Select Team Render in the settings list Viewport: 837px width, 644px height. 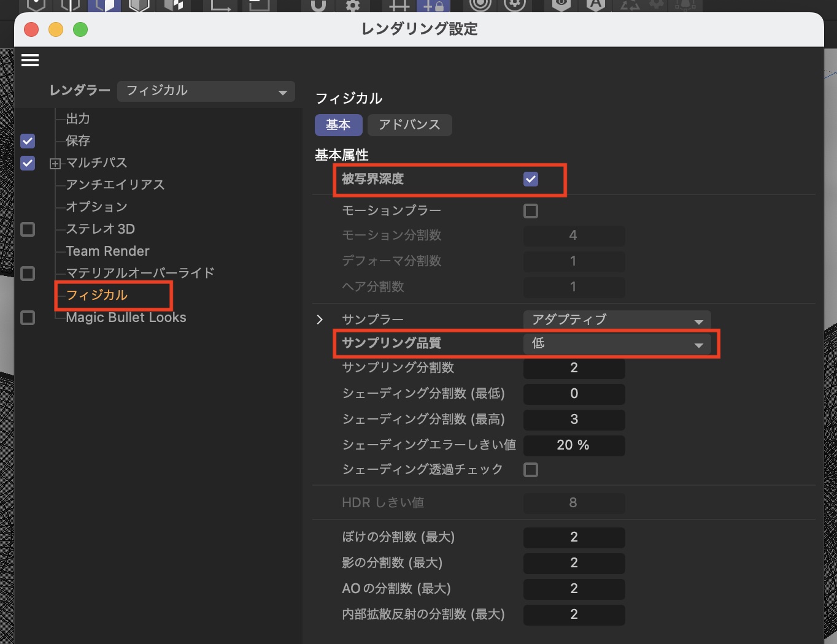click(107, 251)
